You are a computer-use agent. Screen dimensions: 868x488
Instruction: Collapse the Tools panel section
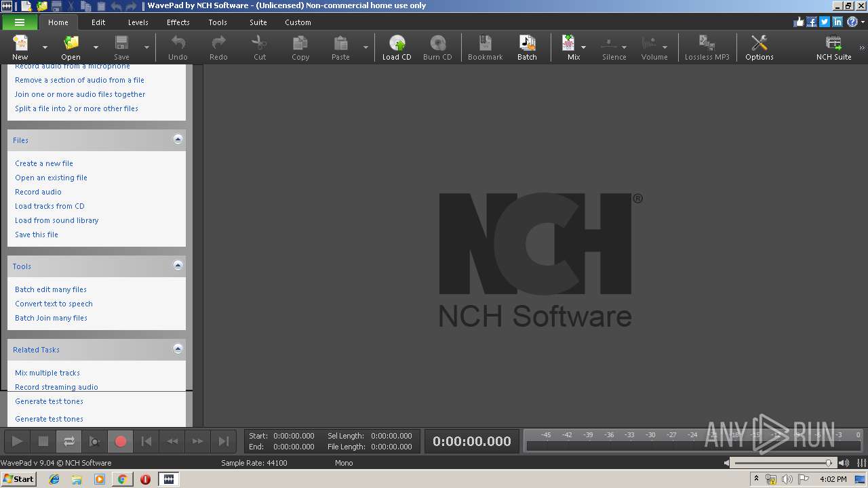178,266
